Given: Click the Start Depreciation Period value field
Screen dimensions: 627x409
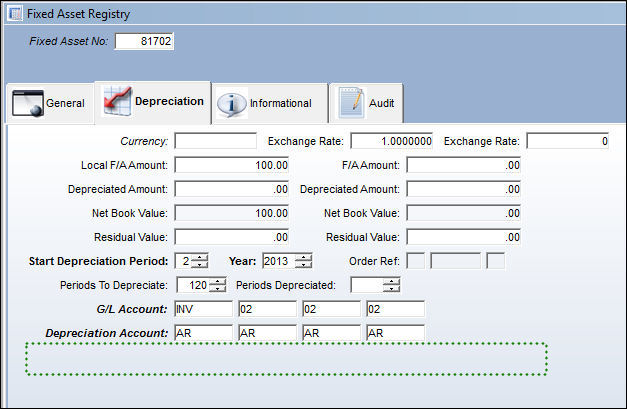Looking at the screenshot, I should click(183, 261).
